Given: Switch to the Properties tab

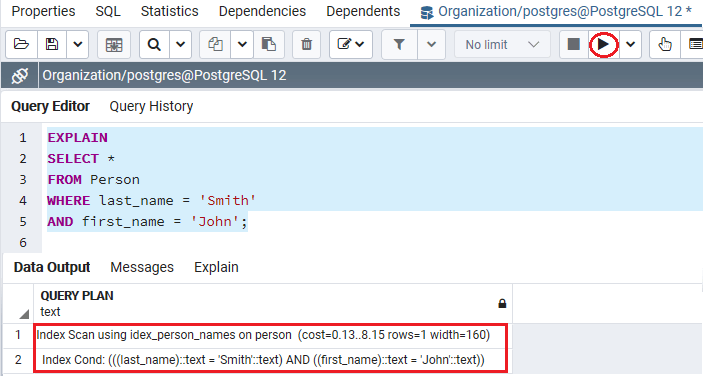Looking at the screenshot, I should [x=43, y=11].
